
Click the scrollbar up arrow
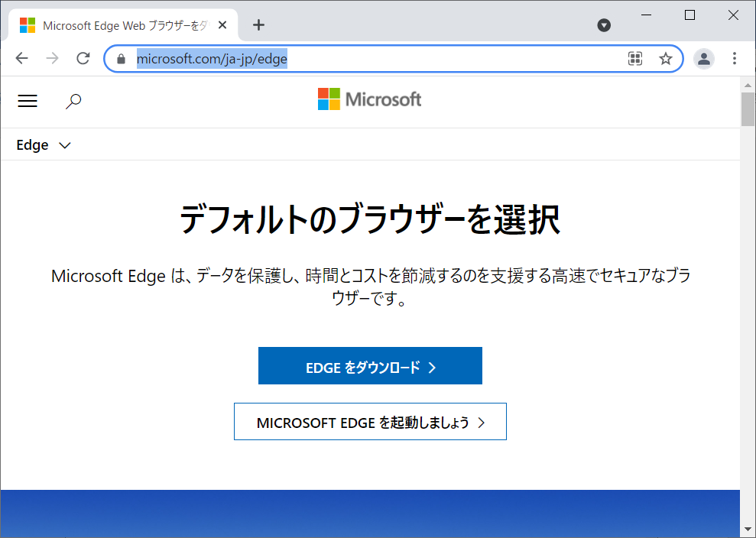coord(748,86)
